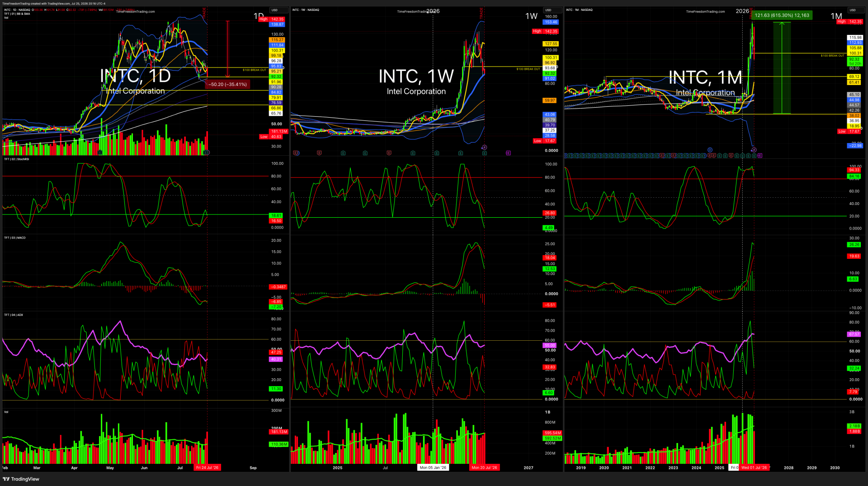Click the 84.82 price label on daily chart
Image resolution: width=868 pixels, height=486 pixels.
pos(276,92)
